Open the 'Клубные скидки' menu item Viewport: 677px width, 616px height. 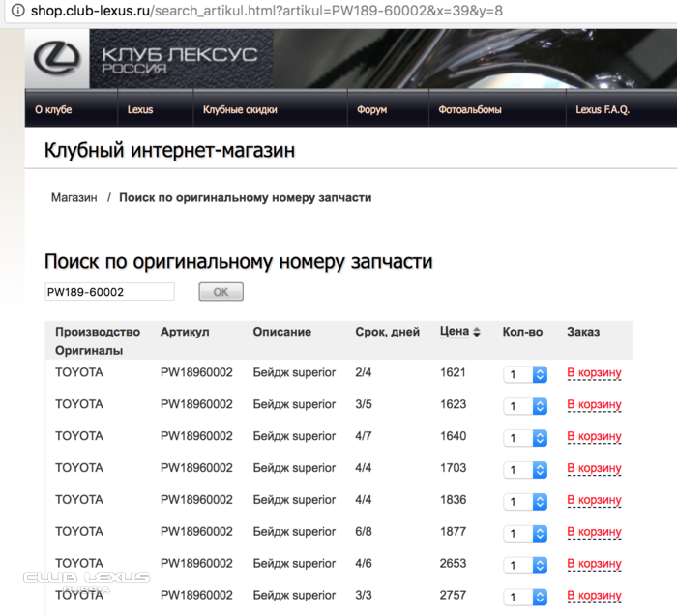pyautogui.click(x=240, y=110)
